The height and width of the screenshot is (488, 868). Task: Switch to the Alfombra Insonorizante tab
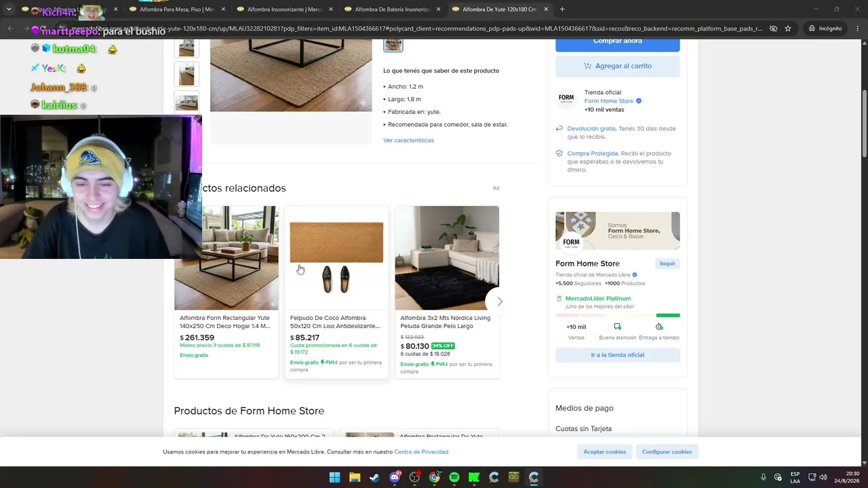point(285,9)
